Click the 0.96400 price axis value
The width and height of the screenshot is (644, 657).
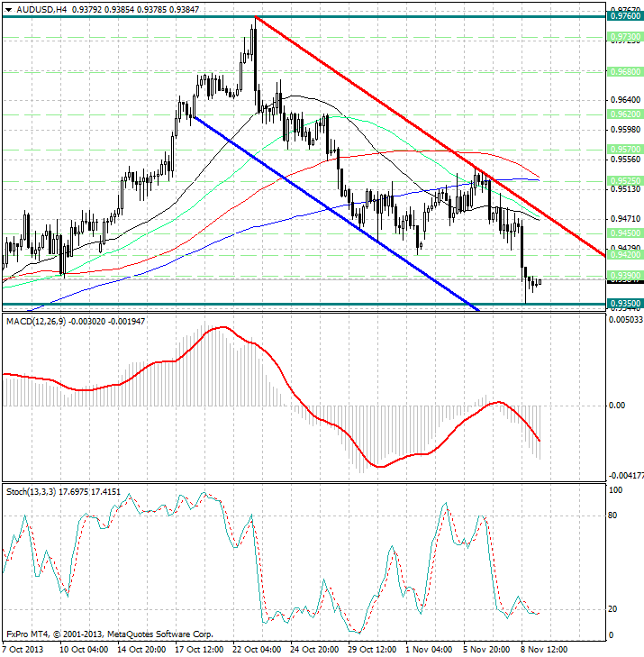626,100
